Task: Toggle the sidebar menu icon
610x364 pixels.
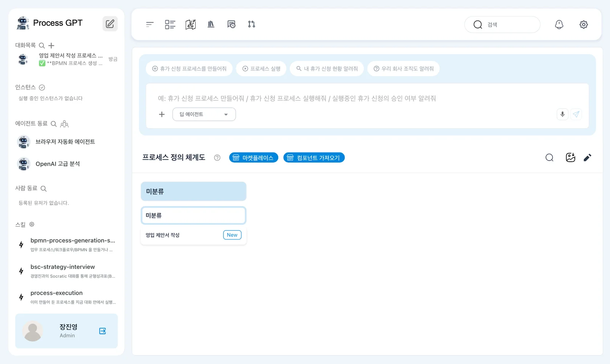Action: click(150, 24)
